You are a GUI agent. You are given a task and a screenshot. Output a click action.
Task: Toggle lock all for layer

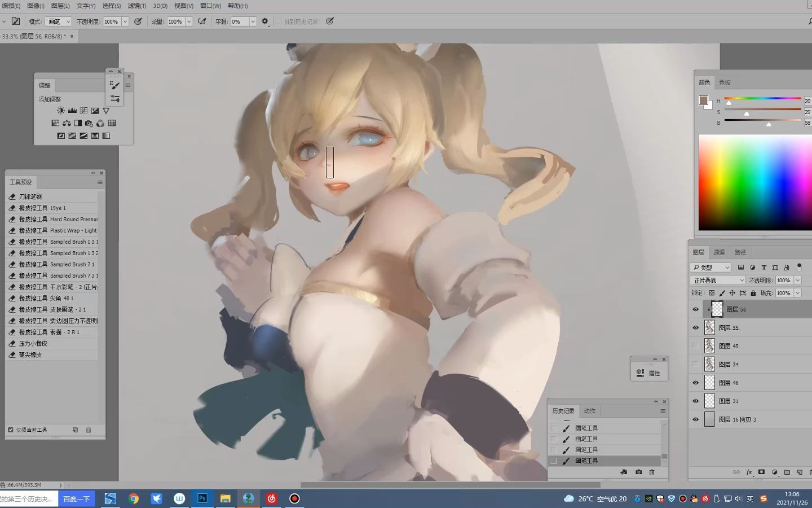(x=753, y=293)
